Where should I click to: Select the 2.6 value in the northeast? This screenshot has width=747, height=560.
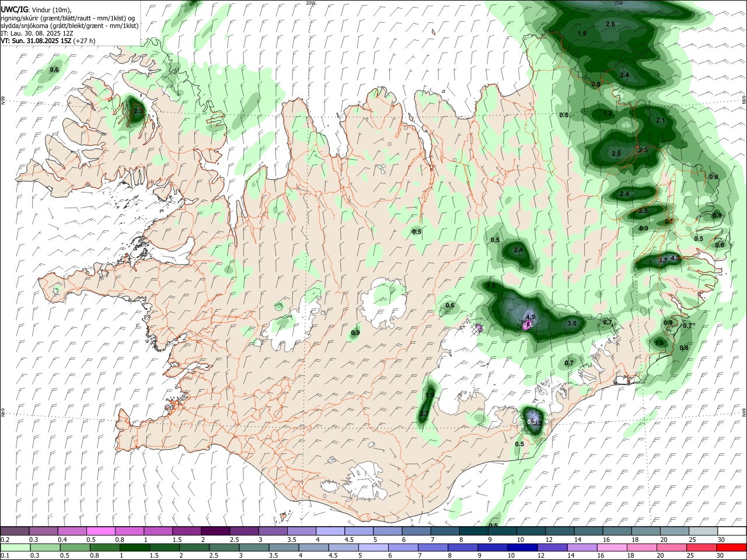click(610, 24)
